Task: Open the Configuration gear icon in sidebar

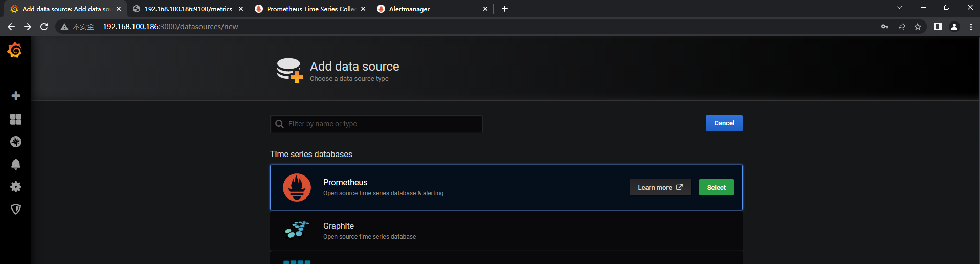Action: pos(16,187)
